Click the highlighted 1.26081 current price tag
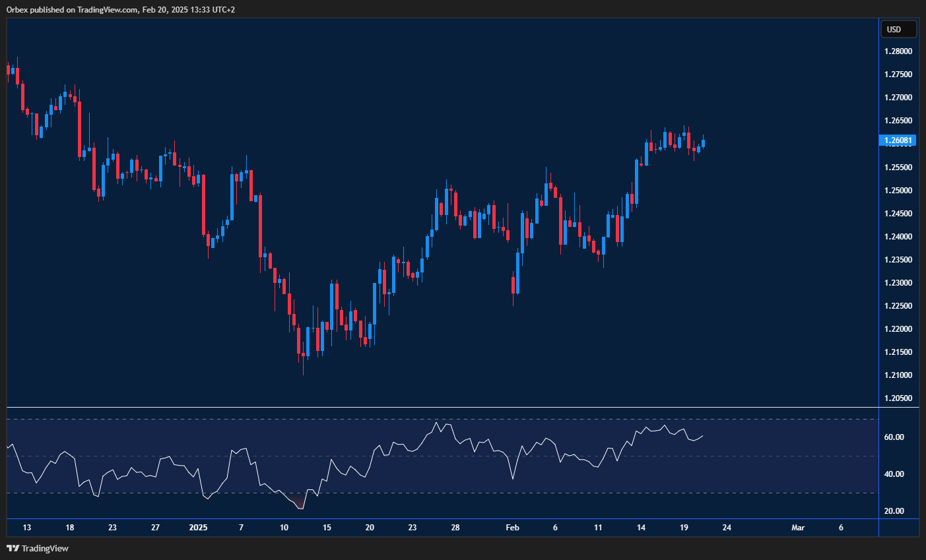The image size is (926, 560). 898,140
